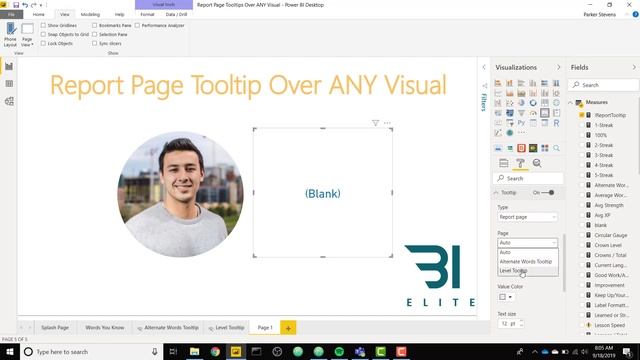Choose Alternate Words Tooltip in Page list
Image resolution: width=640 pixels, height=360 pixels.
[x=528, y=261]
